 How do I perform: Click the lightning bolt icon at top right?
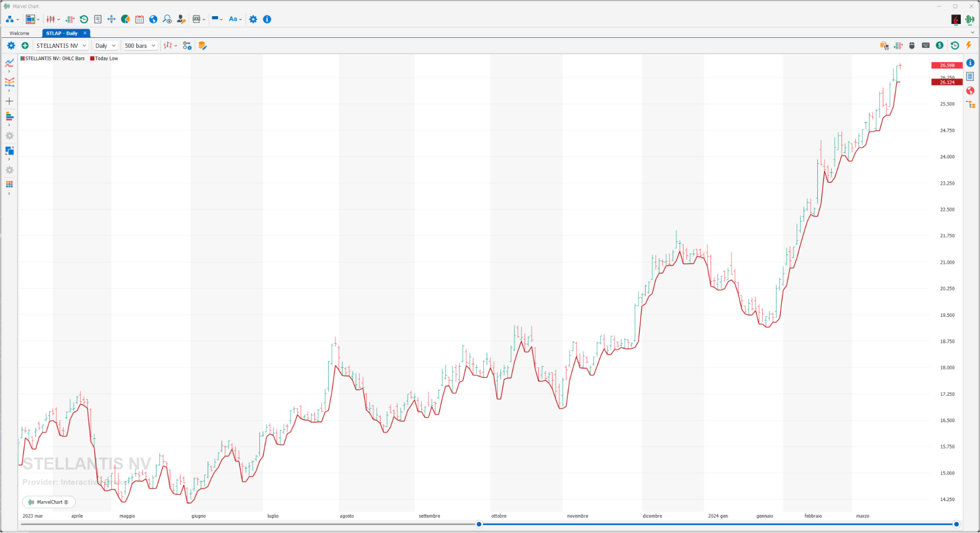pos(969,45)
